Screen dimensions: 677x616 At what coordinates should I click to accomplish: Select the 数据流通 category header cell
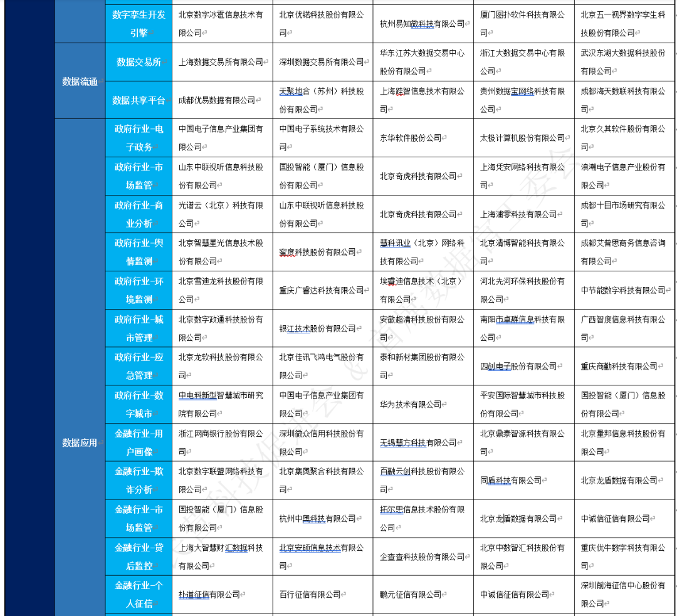[x=78, y=80]
